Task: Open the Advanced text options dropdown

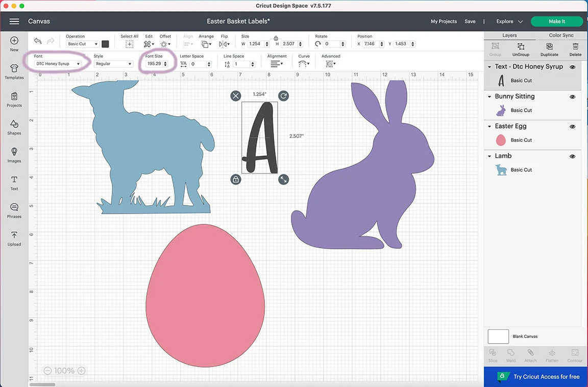Action: pos(331,64)
